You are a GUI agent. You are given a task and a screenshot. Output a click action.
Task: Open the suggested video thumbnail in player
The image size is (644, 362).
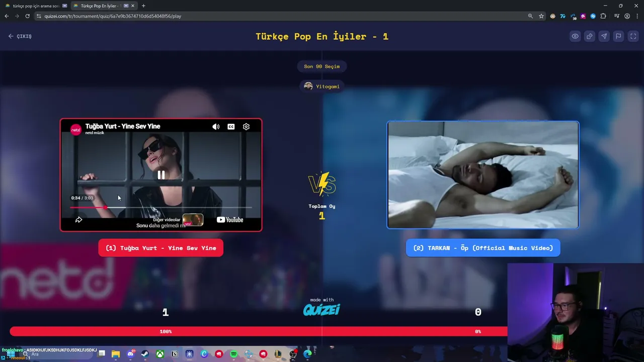[193, 220]
